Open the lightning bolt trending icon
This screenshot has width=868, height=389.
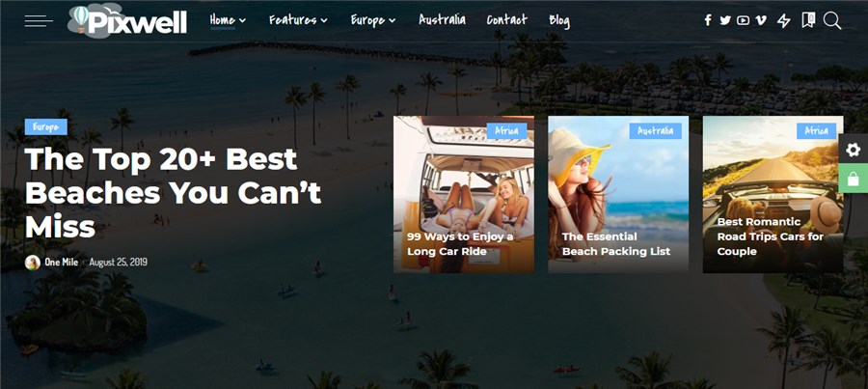[784, 20]
